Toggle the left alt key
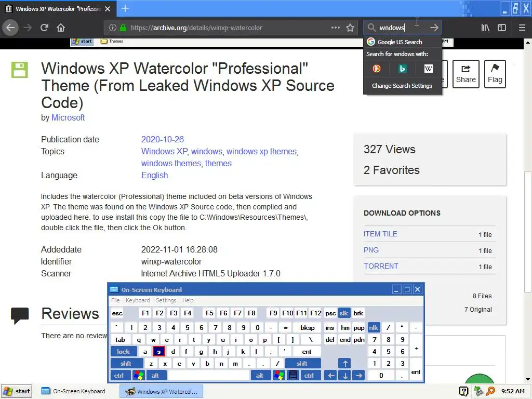The image size is (532, 399). pos(155,376)
